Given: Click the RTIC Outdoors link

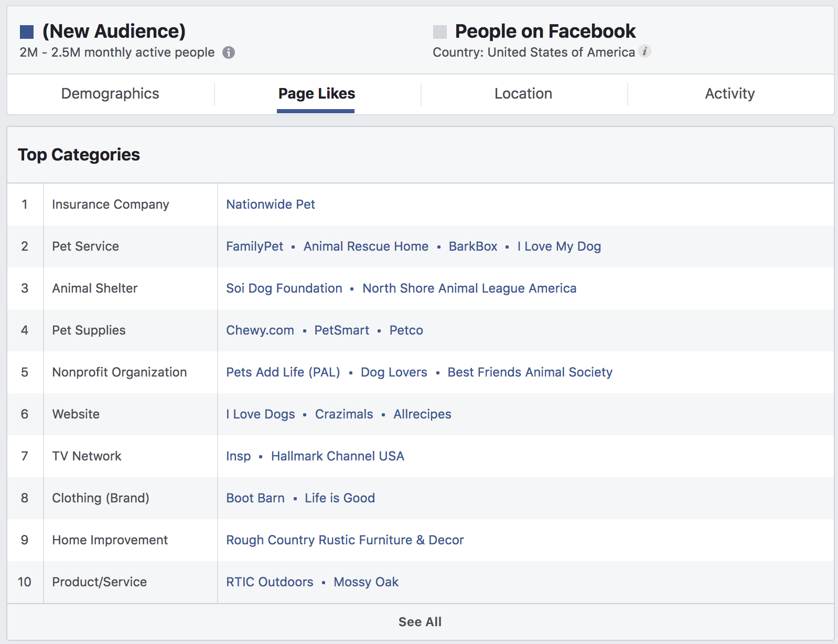Looking at the screenshot, I should (x=270, y=582).
